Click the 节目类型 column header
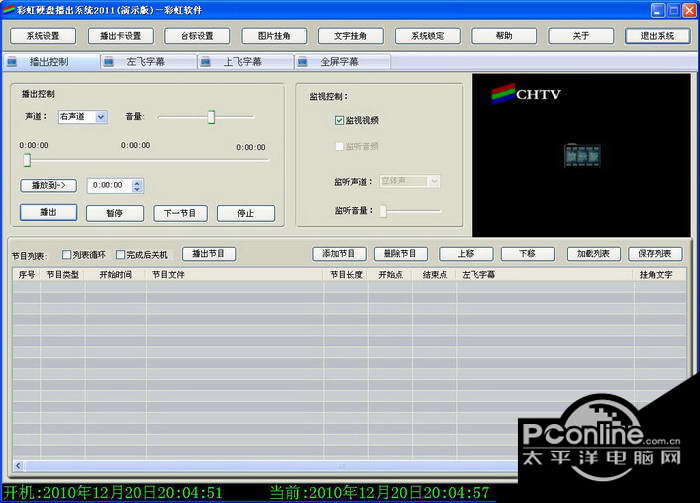Image resolution: width=700 pixels, height=503 pixels. tap(62, 275)
